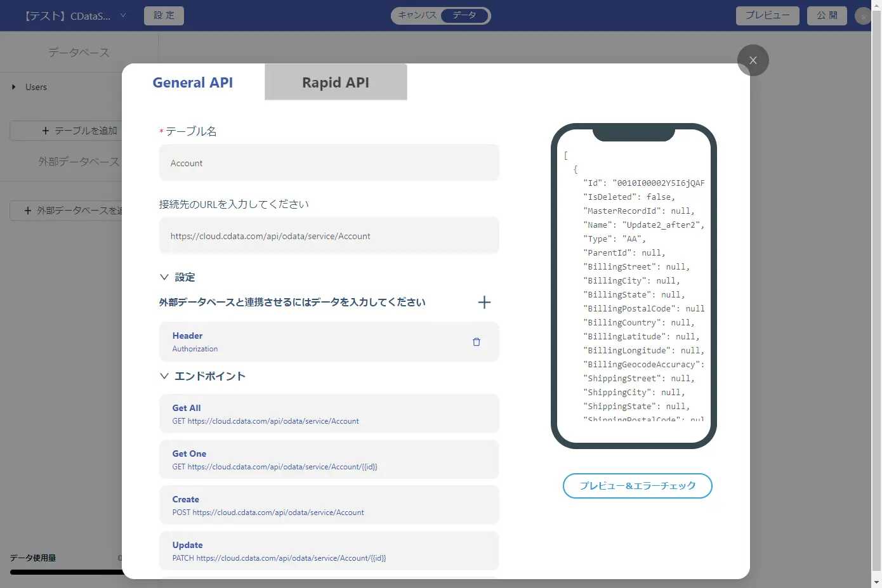Switch to the Rapid API tab

tap(336, 82)
